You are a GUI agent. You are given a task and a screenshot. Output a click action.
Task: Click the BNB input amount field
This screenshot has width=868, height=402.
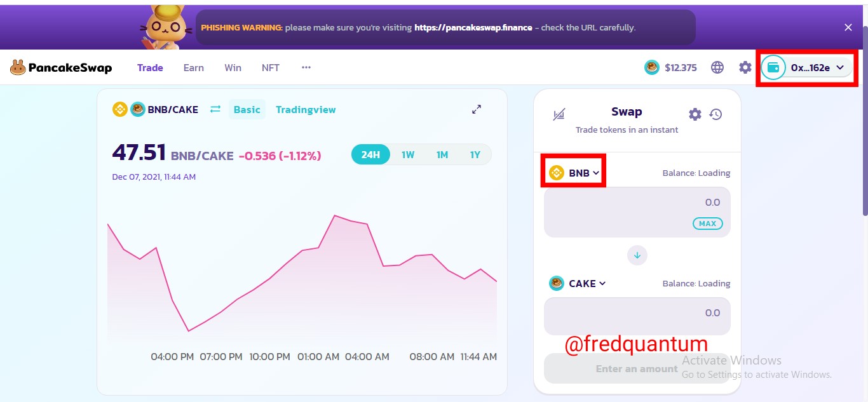[637, 212]
